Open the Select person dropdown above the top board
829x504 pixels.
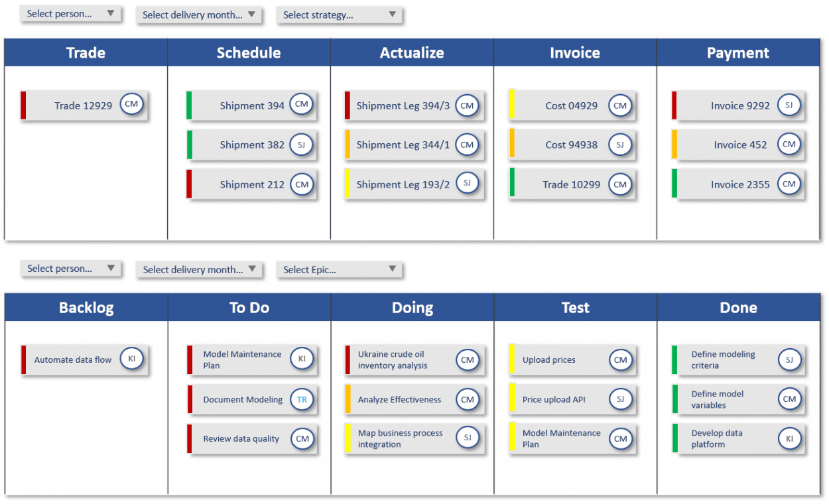(x=70, y=13)
